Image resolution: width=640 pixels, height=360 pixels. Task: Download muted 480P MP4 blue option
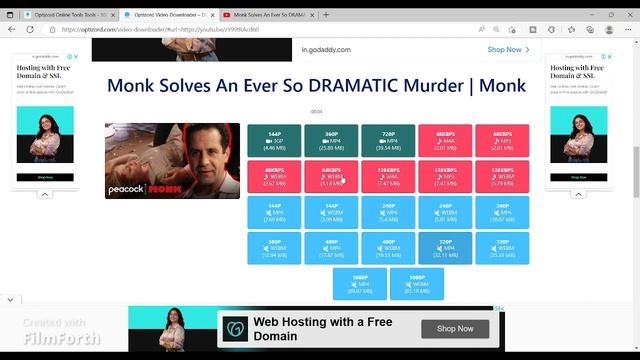[331, 249]
